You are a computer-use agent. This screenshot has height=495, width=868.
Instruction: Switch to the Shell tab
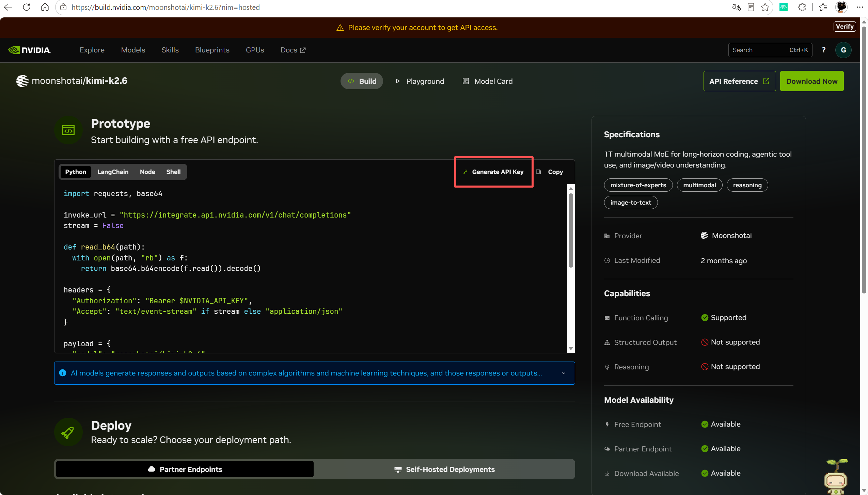pyautogui.click(x=173, y=172)
